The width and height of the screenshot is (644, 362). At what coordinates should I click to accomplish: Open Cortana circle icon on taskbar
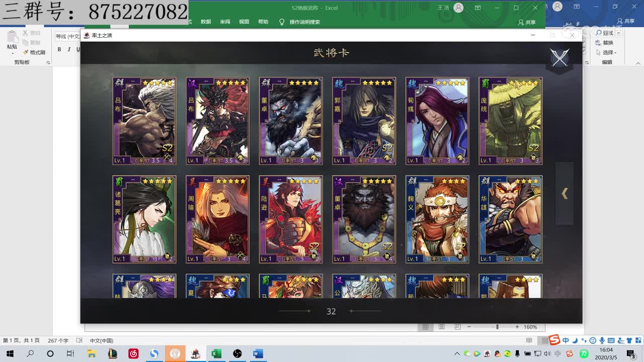tap(50, 354)
